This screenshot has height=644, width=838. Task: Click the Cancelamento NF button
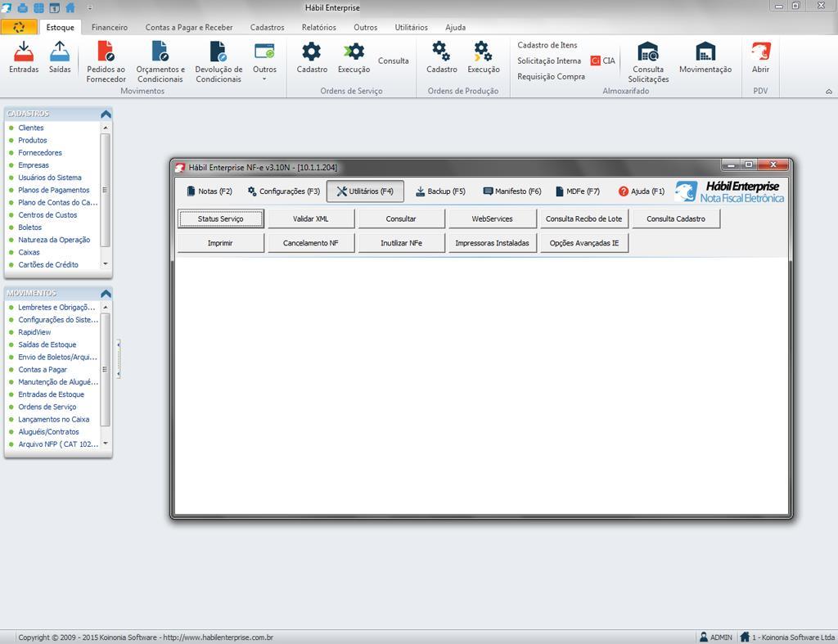pyautogui.click(x=310, y=243)
